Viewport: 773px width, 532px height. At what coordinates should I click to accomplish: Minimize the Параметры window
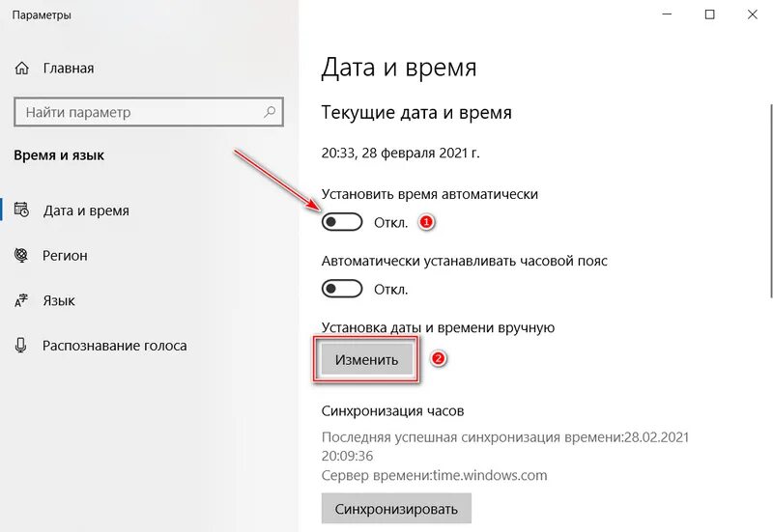(667, 14)
